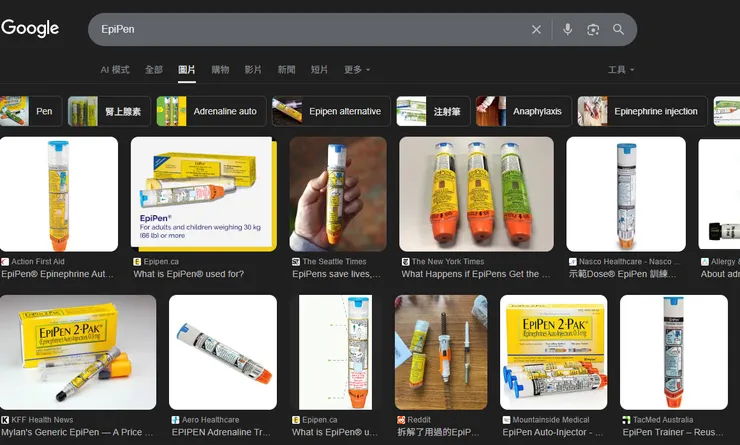Open 'EpiPen Auto-Injector' Mountainside link
The height and width of the screenshot is (445, 740).
tap(553, 432)
